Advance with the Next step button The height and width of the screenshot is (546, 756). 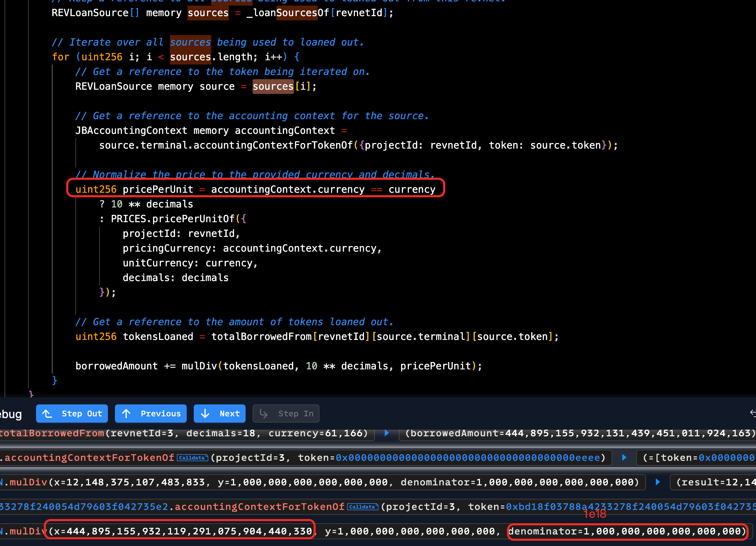click(x=219, y=414)
